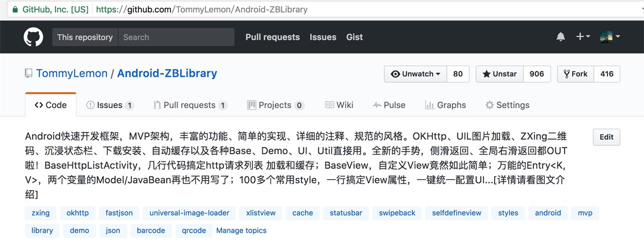Edit the repository description

tap(606, 137)
